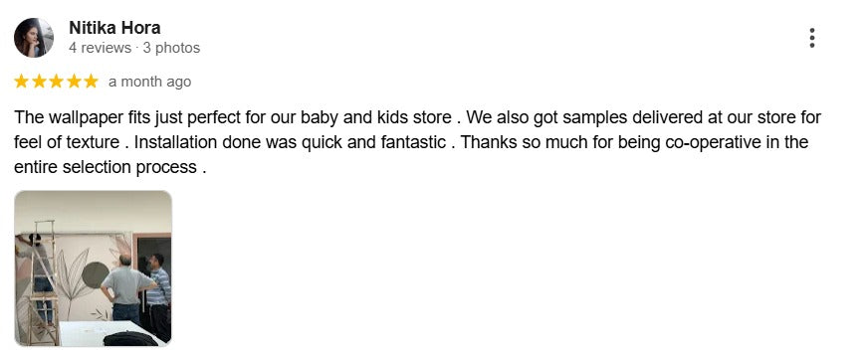
Task: Click the "a month ago" timestamp
Action: (x=149, y=82)
